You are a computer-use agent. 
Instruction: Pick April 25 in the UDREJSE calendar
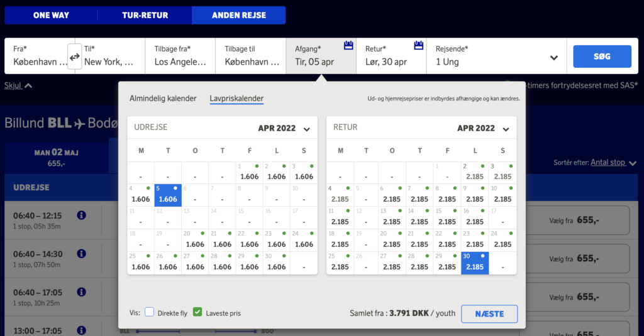coord(141,263)
